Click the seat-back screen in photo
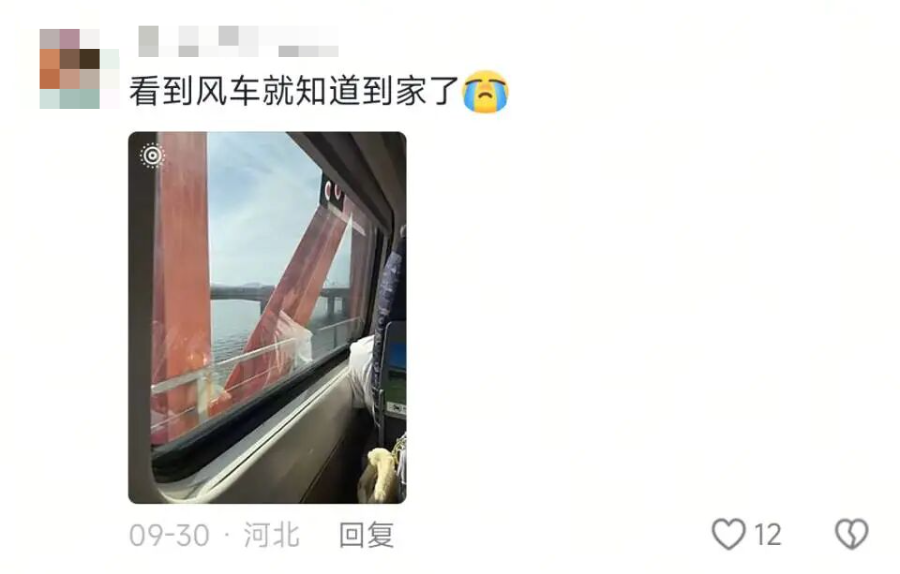900x574 pixels. [395, 367]
